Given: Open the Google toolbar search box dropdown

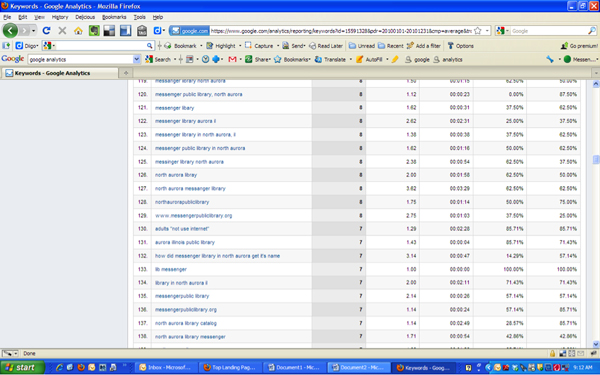Looking at the screenshot, I should tap(137, 59).
